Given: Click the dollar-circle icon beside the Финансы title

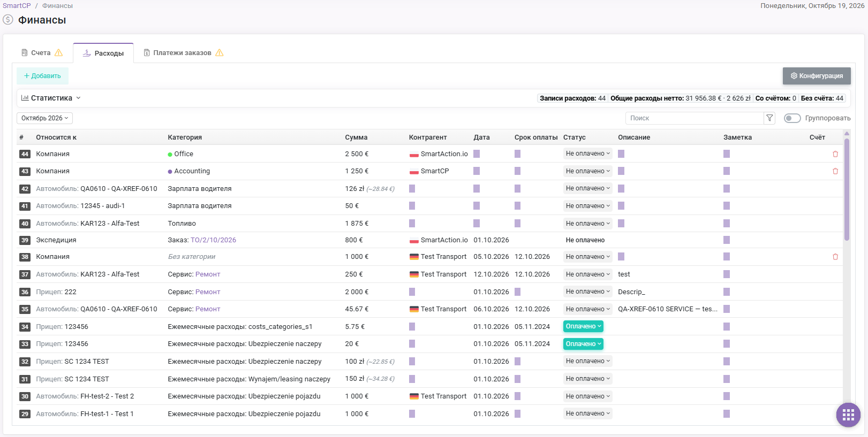Looking at the screenshot, I should click(x=8, y=20).
